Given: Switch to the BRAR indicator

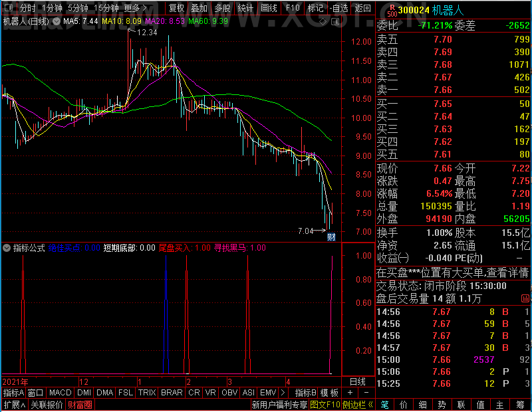Looking at the screenshot, I should point(172,393).
